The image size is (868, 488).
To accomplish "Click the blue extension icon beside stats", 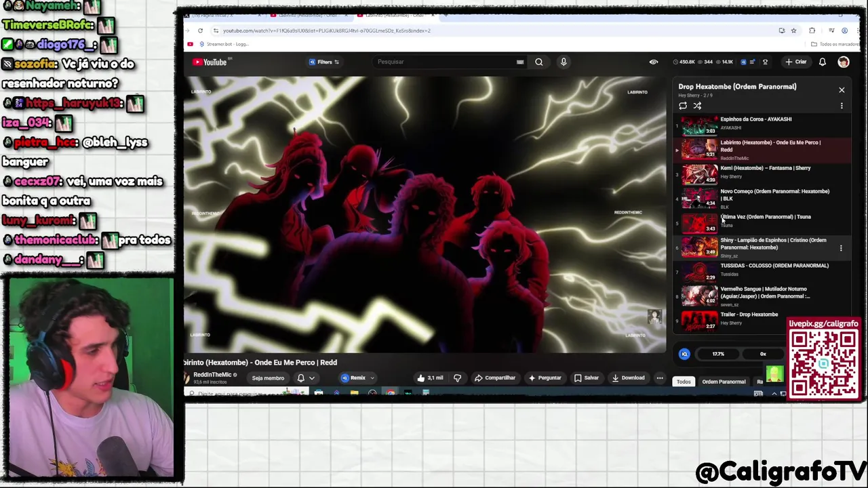I will (x=744, y=62).
